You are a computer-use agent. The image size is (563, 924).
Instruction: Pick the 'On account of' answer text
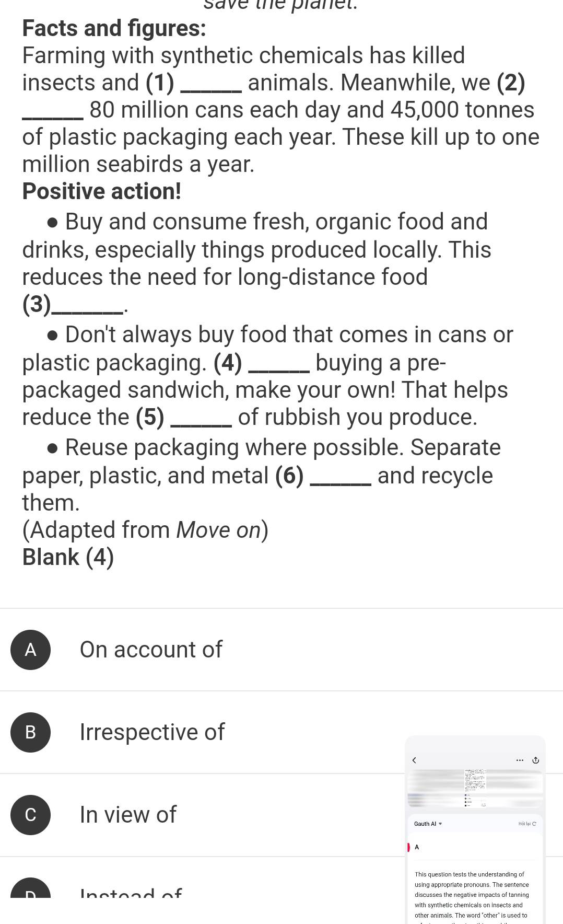point(151,650)
